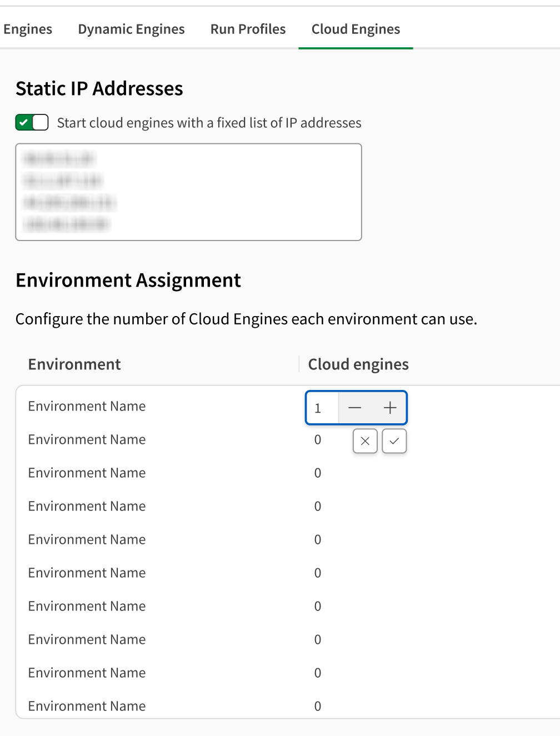This screenshot has width=560, height=736.
Task: Confirm the value with the checkmark icon
Action: pyautogui.click(x=394, y=440)
